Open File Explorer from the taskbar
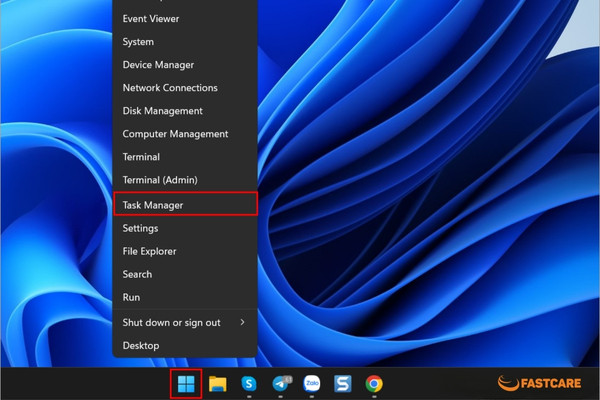This screenshot has width=600, height=400. 217,384
